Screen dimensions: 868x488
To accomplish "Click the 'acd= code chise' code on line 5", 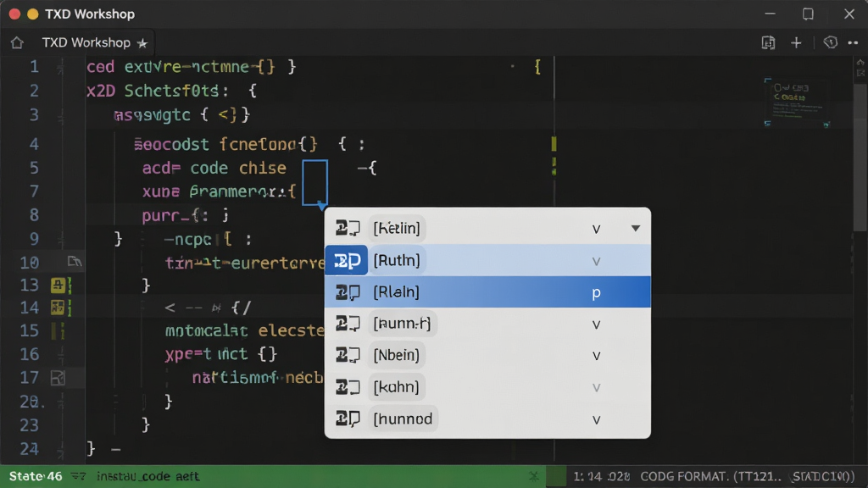I will pos(214,169).
